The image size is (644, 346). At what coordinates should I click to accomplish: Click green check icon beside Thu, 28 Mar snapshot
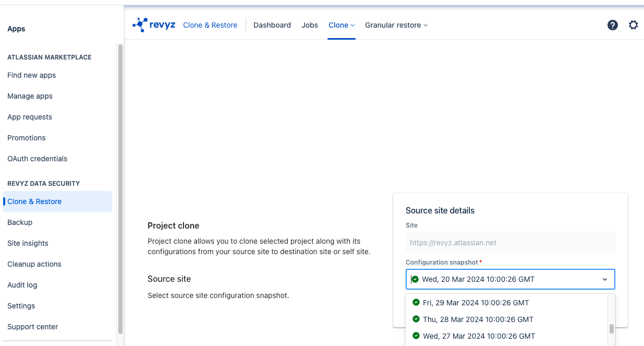(x=416, y=319)
